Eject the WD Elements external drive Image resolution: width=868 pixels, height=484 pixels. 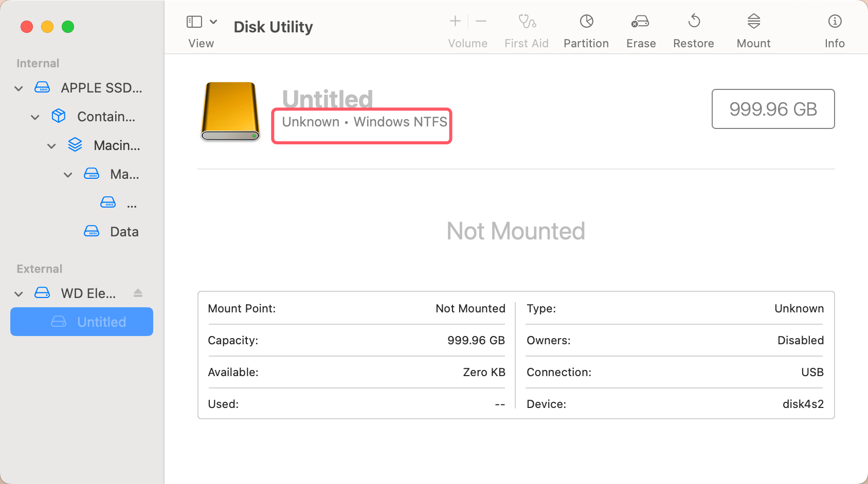point(138,293)
